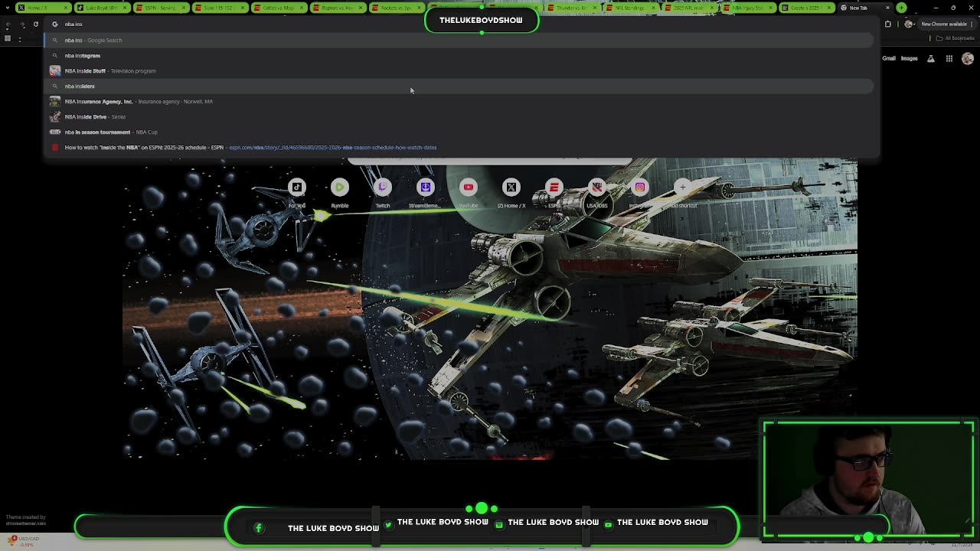Select the 'nba instagram' suggestion
Image resolution: width=980 pixels, height=551 pixels.
tap(459, 55)
